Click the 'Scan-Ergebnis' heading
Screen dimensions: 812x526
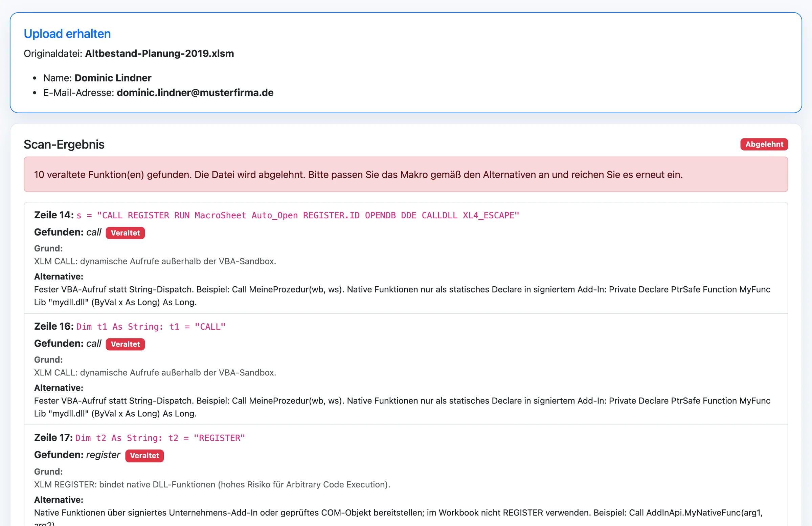(x=64, y=145)
